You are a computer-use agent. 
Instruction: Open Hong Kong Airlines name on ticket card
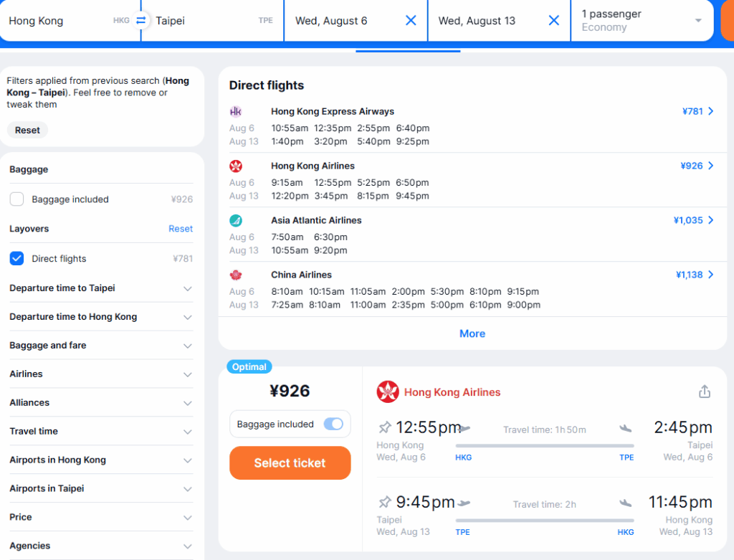(452, 392)
